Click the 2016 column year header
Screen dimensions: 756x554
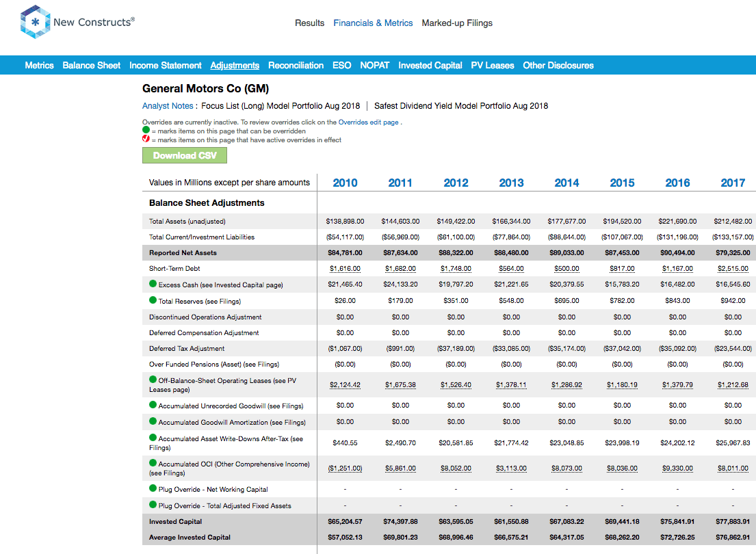coord(677,183)
